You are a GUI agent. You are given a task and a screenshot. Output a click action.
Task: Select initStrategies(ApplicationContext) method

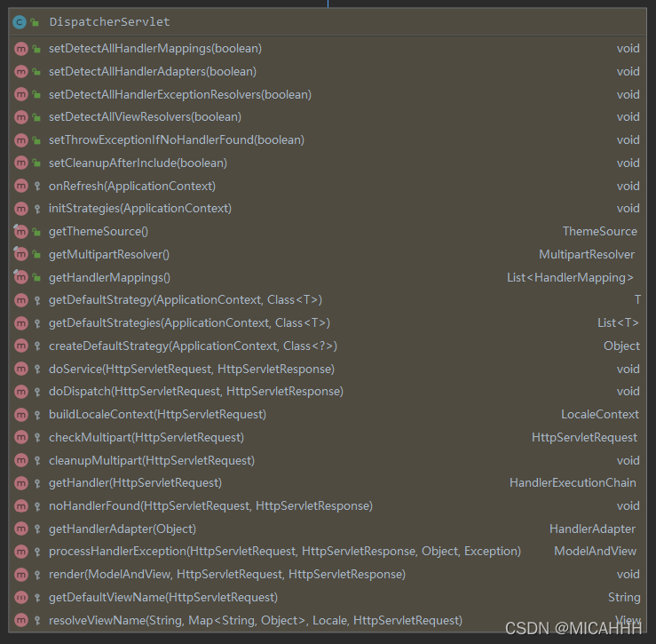[x=140, y=208]
